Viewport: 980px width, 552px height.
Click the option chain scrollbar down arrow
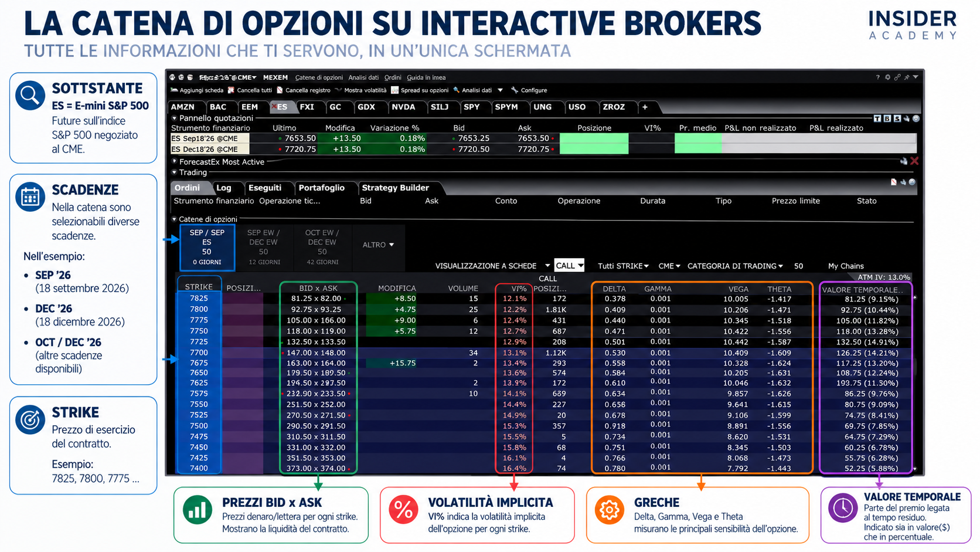(x=915, y=468)
